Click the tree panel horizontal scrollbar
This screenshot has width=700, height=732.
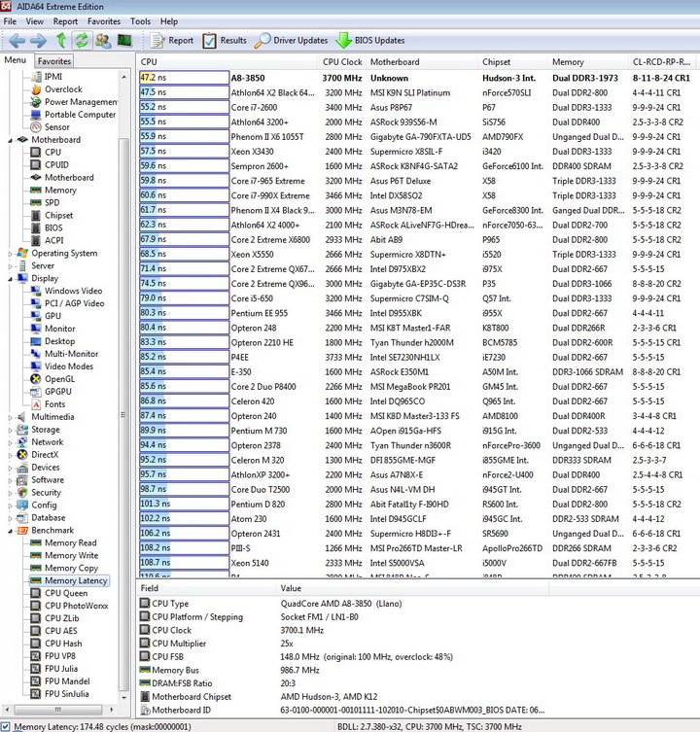coord(58,710)
